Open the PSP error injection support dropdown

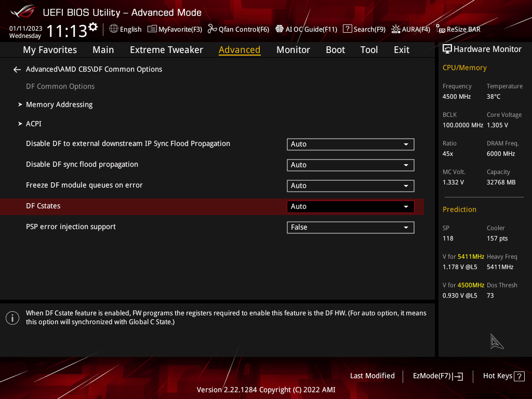(351, 228)
